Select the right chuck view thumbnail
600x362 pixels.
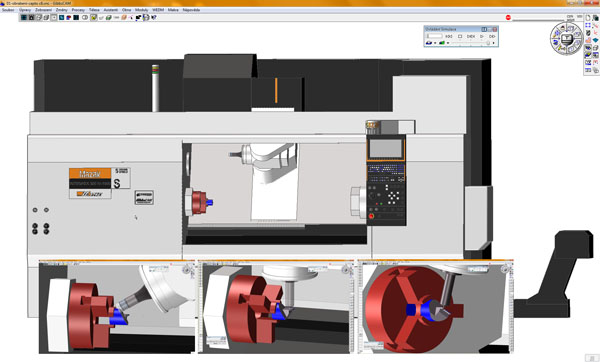[x=435, y=307]
